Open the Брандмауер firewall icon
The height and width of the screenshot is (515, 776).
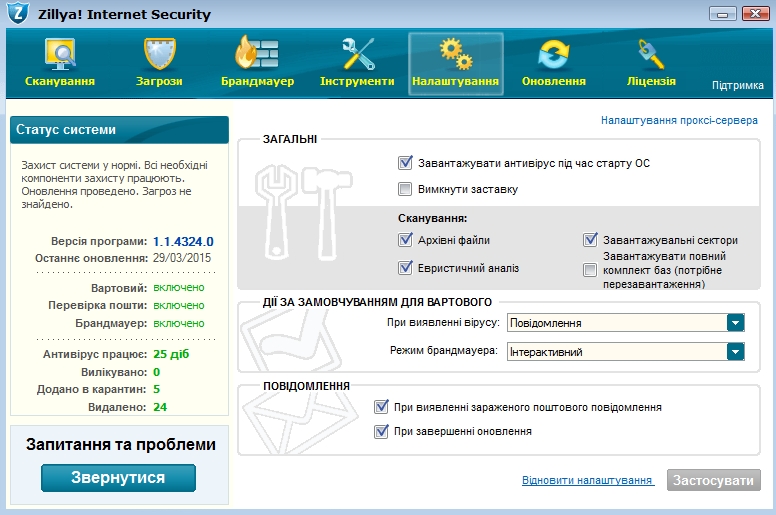pos(257,54)
